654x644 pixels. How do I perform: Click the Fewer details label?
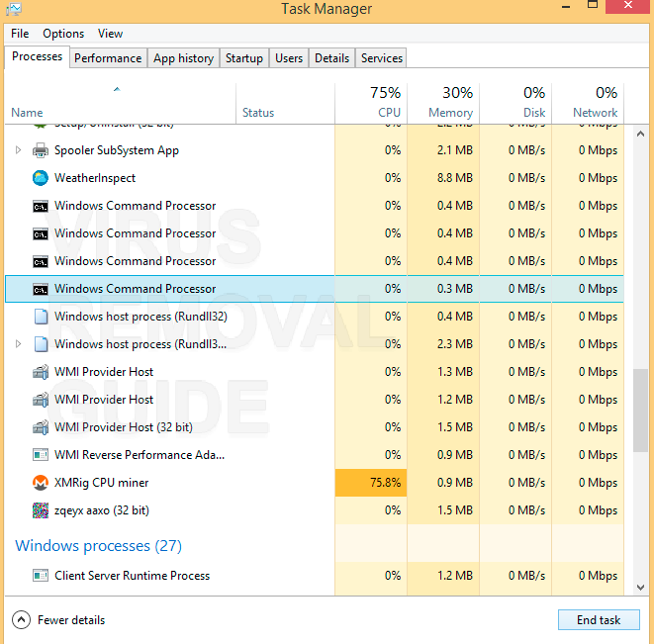pyautogui.click(x=71, y=620)
